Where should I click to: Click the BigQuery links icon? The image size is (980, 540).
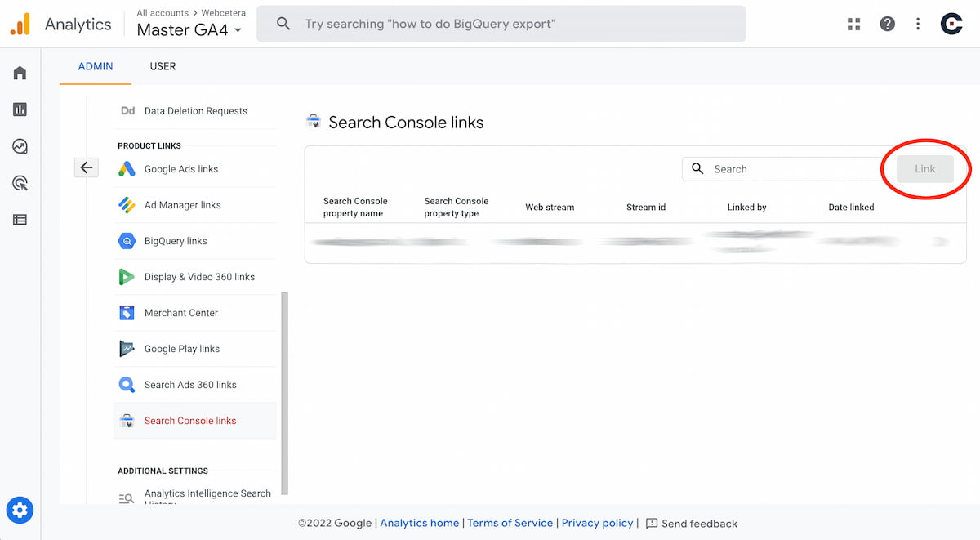tap(127, 241)
